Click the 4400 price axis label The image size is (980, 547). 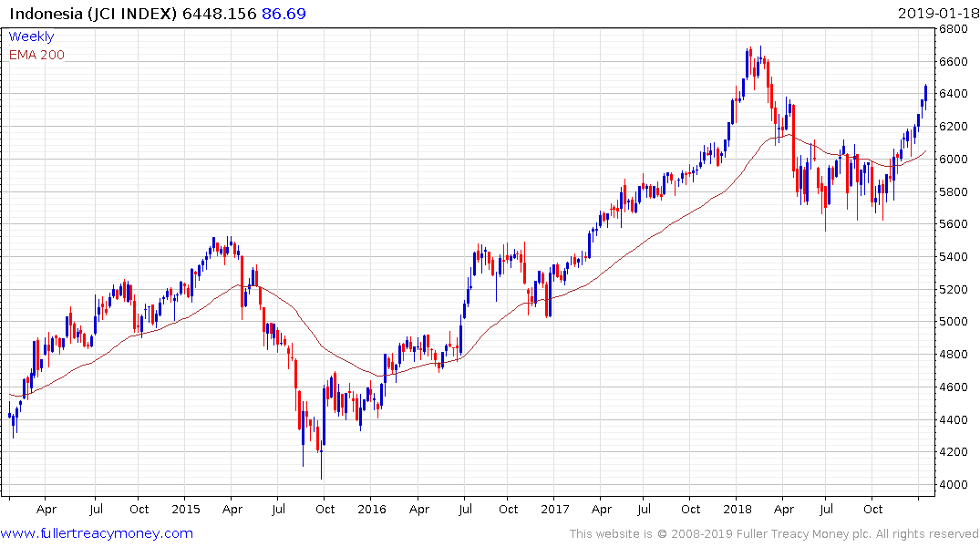[954, 419]
